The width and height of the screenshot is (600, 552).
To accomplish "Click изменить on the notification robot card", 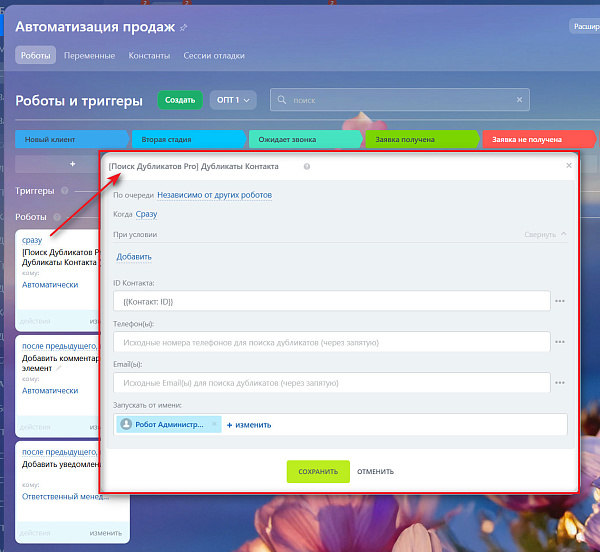I will pyautogui.click(x=106, y=533).
